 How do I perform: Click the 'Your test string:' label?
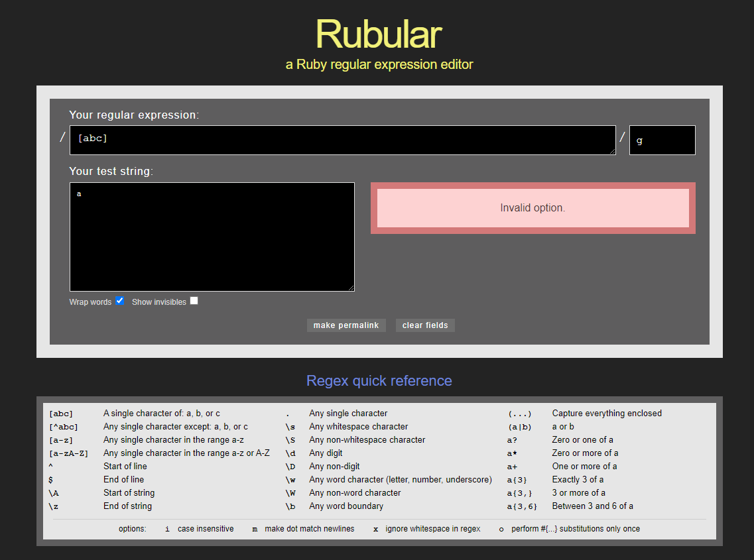[111, 171]
